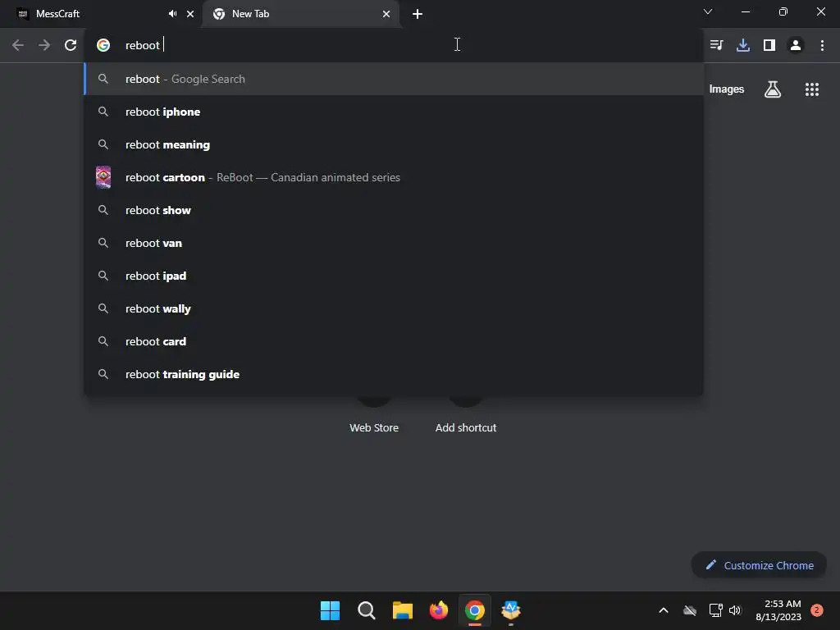The image size is (840, 630).
Task: Open the Windows Start menu
Action: point(330,610)
